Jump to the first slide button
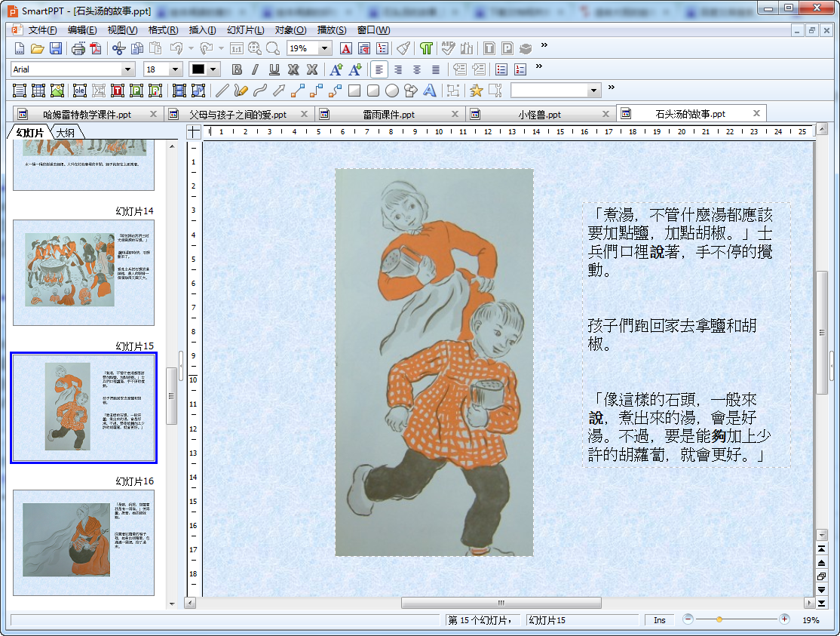Screen dimensions: 840x636 point(821,548)
